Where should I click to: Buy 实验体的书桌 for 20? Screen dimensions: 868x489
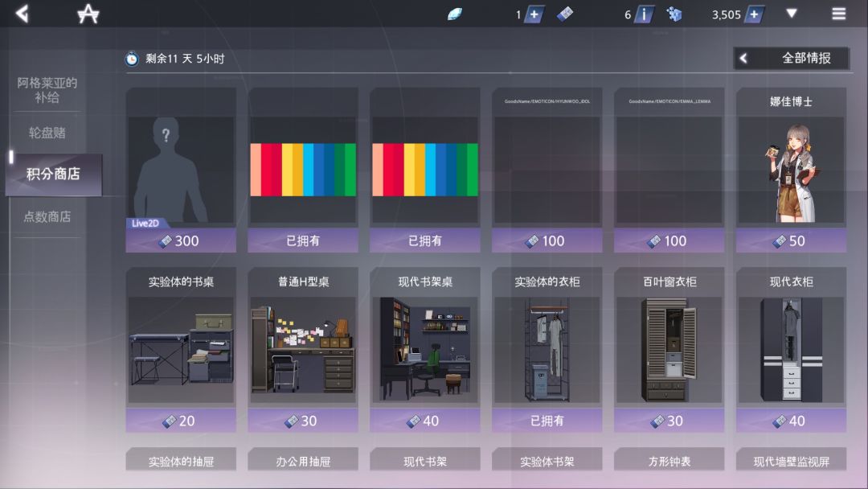point(181,421)
